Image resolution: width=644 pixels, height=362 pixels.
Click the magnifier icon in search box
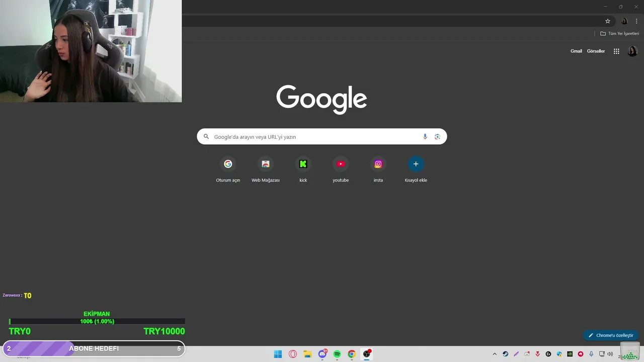tap(206, 137)
